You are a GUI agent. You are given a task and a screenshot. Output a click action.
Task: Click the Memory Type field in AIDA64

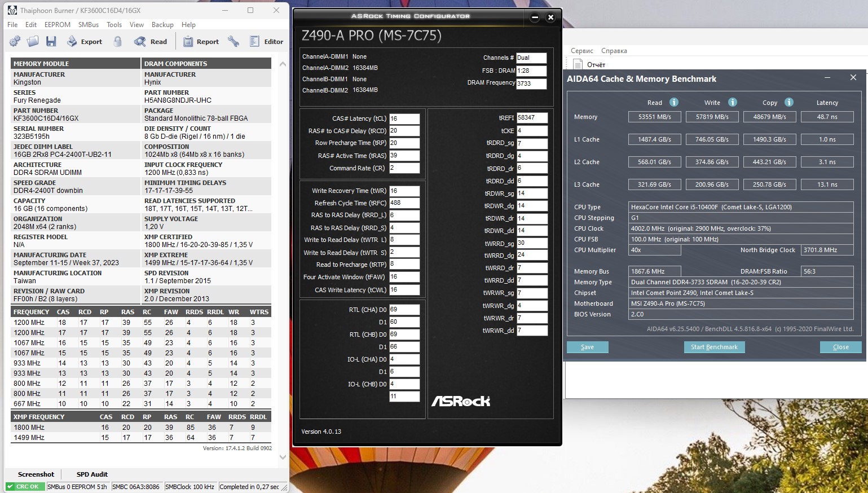tap(741, 282)
